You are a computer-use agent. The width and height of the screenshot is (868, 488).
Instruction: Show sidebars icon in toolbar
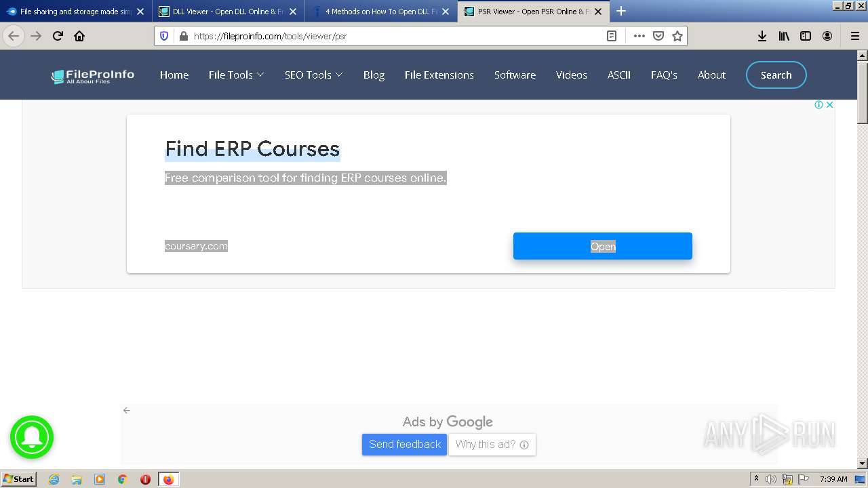[806, 36]
